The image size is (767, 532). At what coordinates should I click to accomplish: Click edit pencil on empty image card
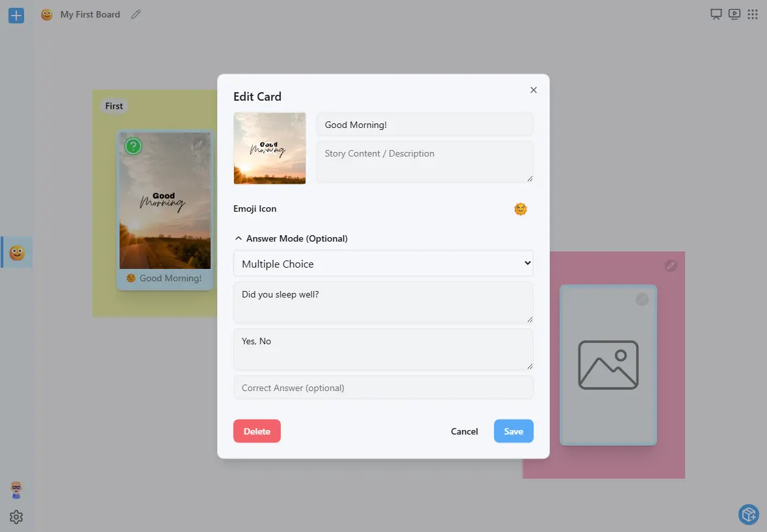(x=642, y=299)
